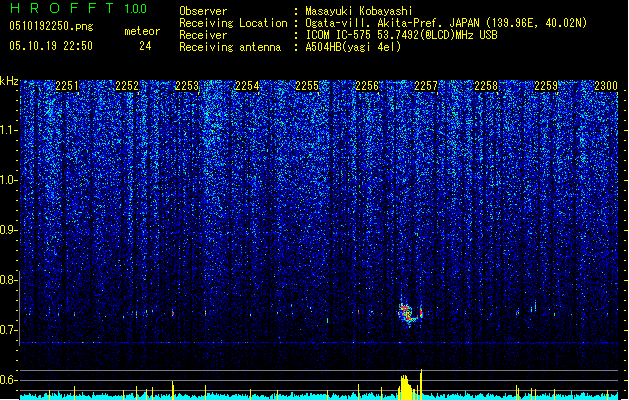Click the 2251 time marker
The height and width of the screenshot is (400, 629).
(67, 86)
